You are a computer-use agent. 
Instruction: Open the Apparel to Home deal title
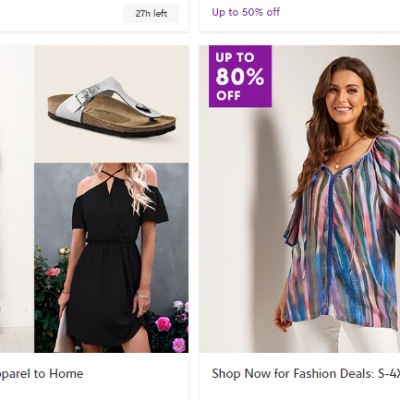tap(41, 373)
